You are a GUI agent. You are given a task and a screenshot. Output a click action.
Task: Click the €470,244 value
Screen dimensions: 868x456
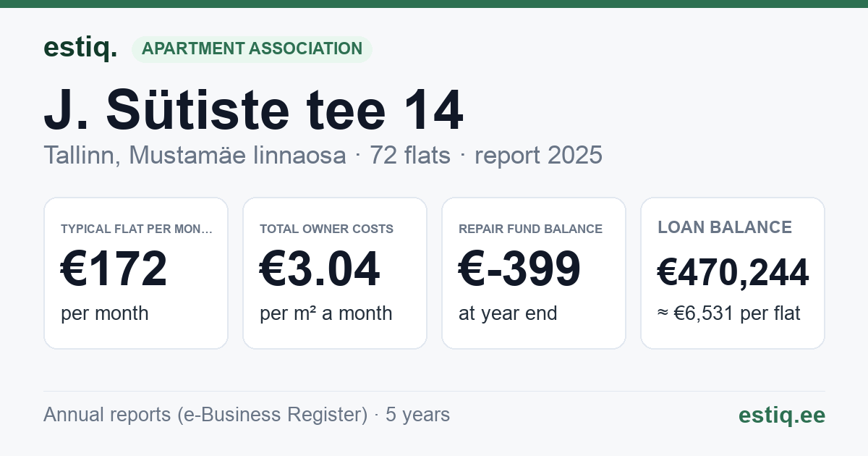[733, 273]
